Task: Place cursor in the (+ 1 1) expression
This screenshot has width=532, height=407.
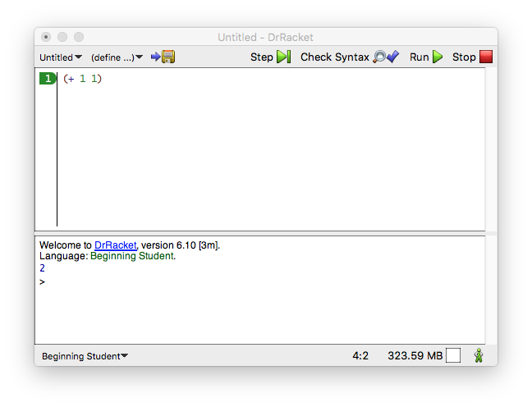Action: 82,79
